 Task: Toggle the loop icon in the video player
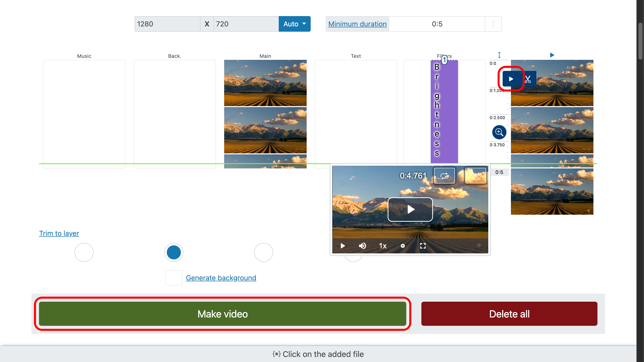[x=444, y=176]
